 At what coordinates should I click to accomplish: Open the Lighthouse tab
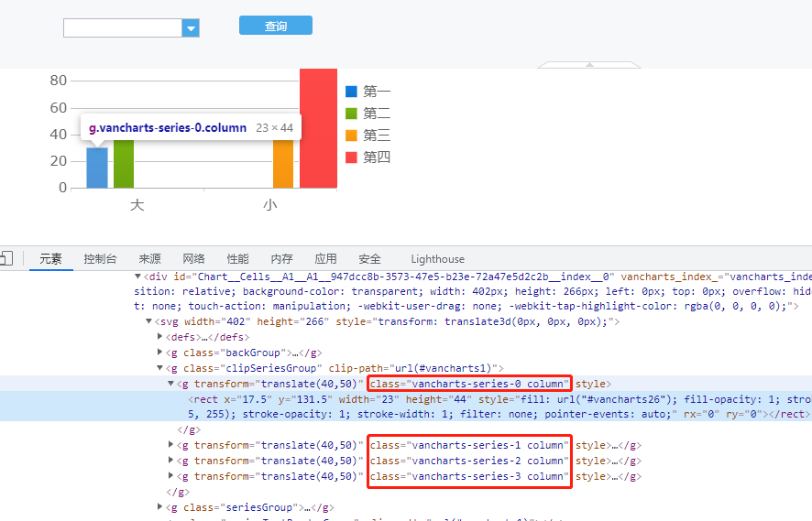437,259
